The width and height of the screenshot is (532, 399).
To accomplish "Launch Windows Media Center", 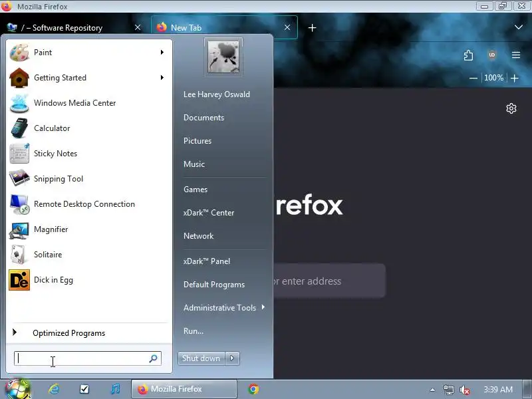I will (x=89, y=103).
